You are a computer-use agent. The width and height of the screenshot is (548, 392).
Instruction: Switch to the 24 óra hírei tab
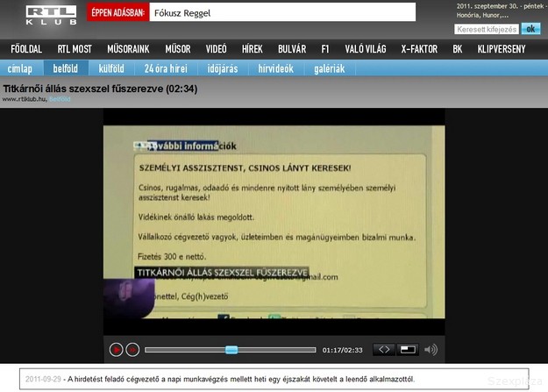166,68
